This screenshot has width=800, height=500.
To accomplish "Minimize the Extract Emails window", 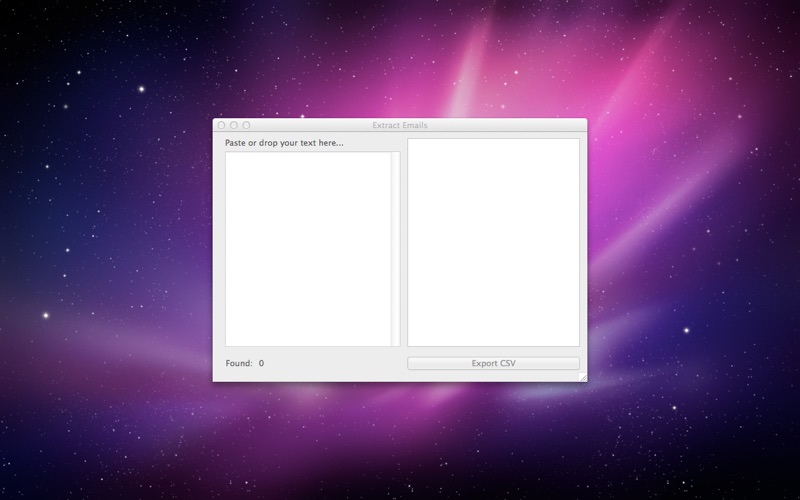I will (x=234, y=125).
